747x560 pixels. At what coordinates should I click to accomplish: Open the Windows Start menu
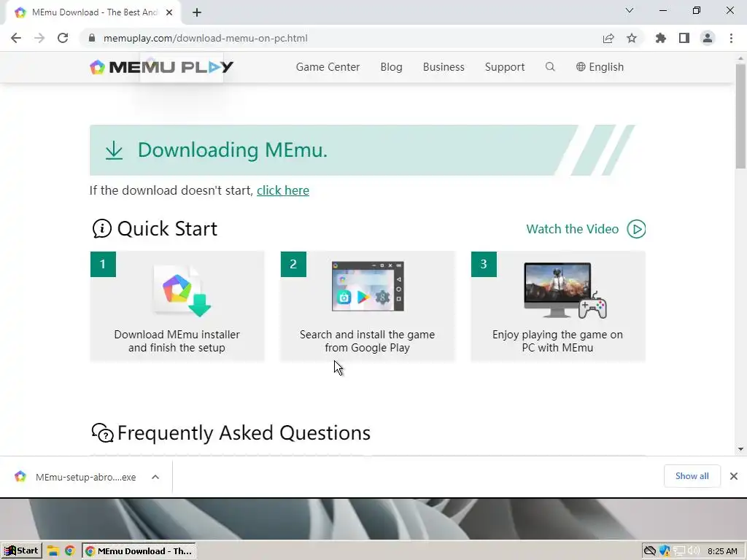point(21,551)
